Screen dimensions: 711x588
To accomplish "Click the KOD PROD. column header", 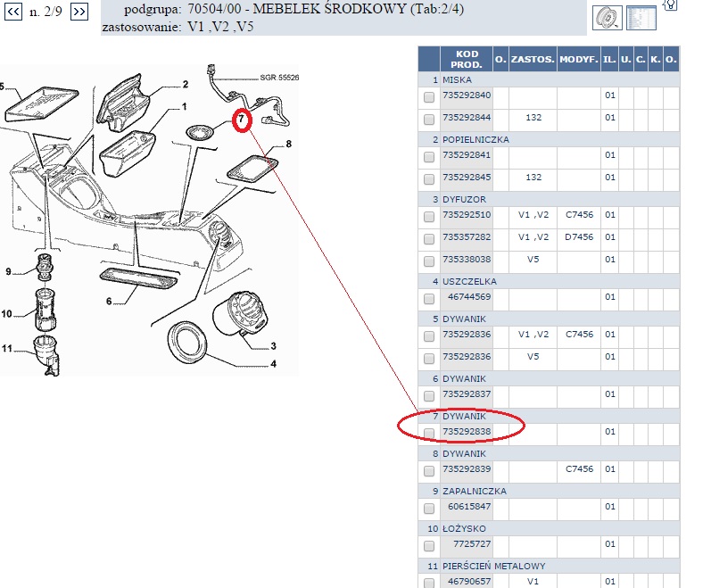I will tap(467, 59).
